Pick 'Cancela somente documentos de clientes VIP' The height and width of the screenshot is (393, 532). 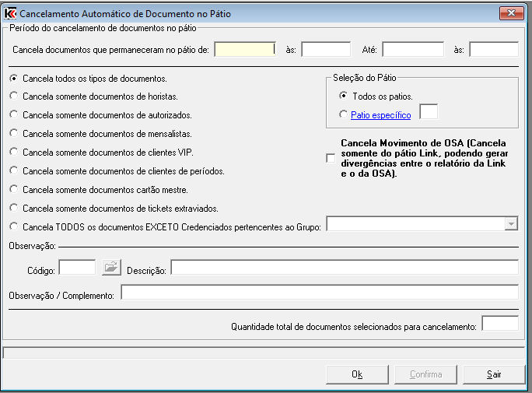coord(13,153)
